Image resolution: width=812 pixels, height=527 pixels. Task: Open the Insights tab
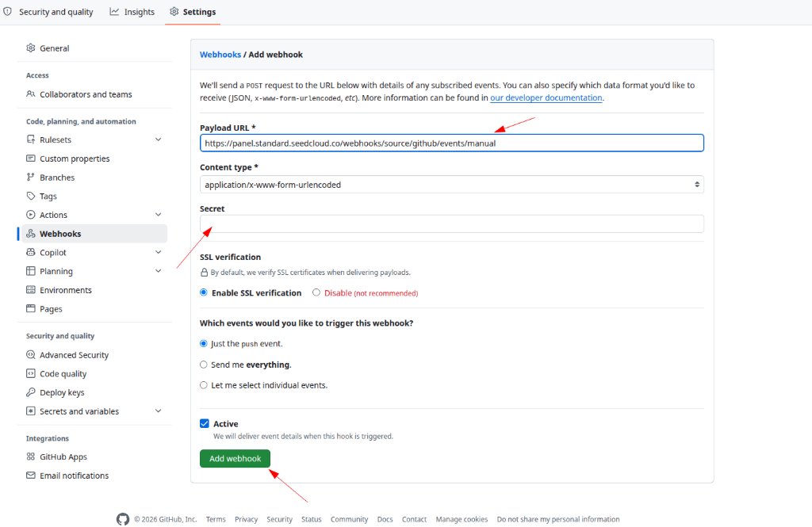point(132,12)
